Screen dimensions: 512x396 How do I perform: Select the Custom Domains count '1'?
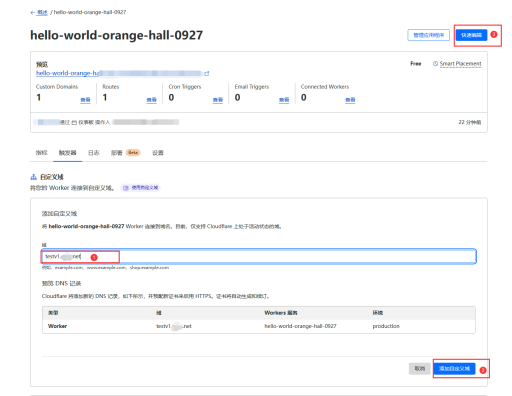coord(39,98)
